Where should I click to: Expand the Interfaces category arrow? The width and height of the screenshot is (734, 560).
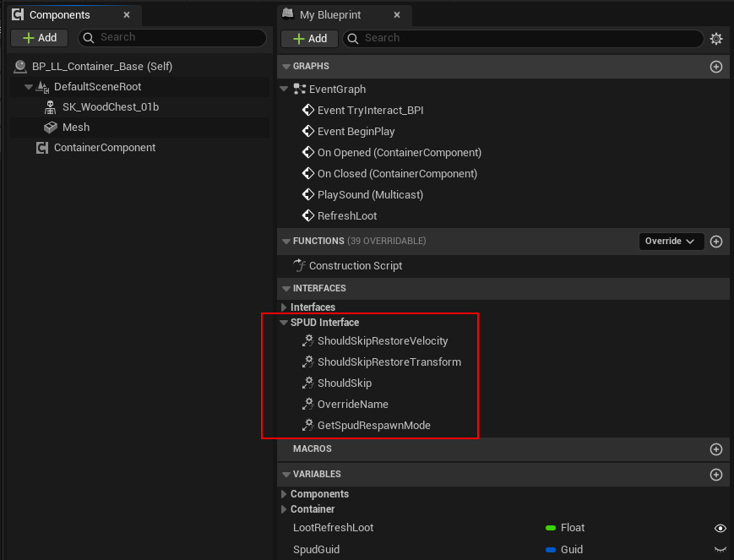point(284,307)
